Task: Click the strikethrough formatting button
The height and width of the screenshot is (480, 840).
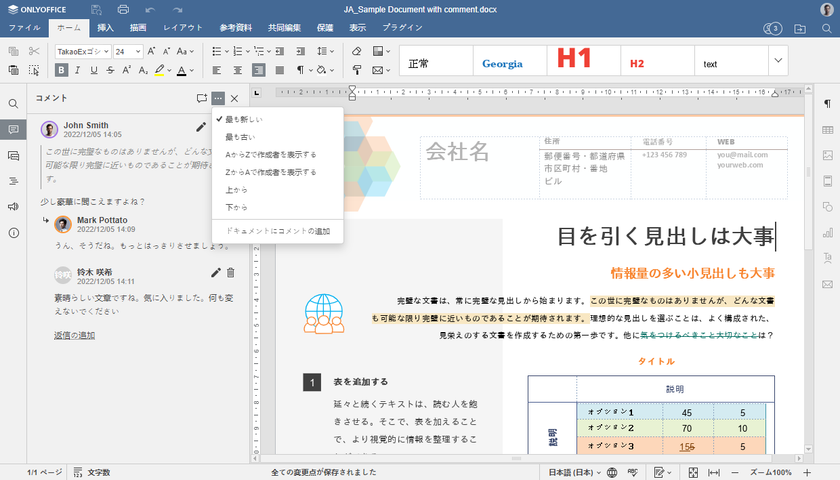Action: (x=111, y=70)
